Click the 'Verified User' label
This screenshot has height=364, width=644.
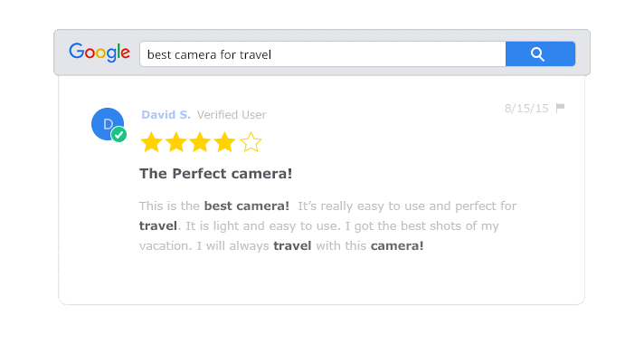pyautogui.click(x=232, y=115)
